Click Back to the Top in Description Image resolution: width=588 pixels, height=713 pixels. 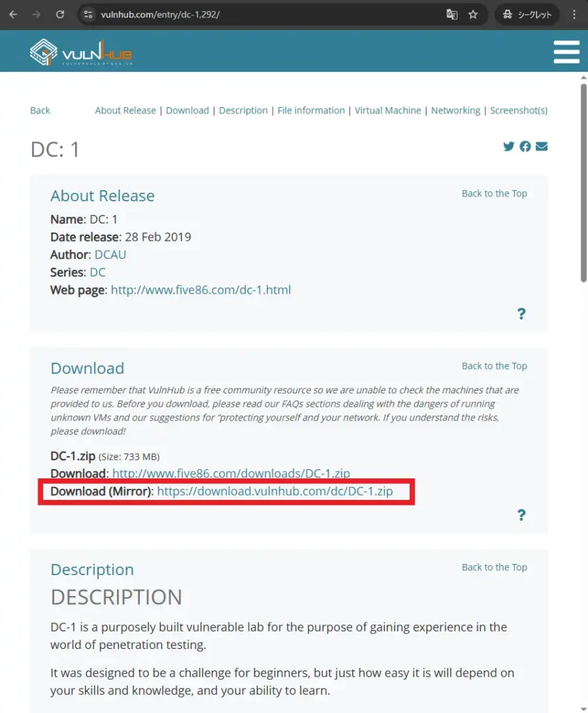pyautogui.click(x=494, y=567)
